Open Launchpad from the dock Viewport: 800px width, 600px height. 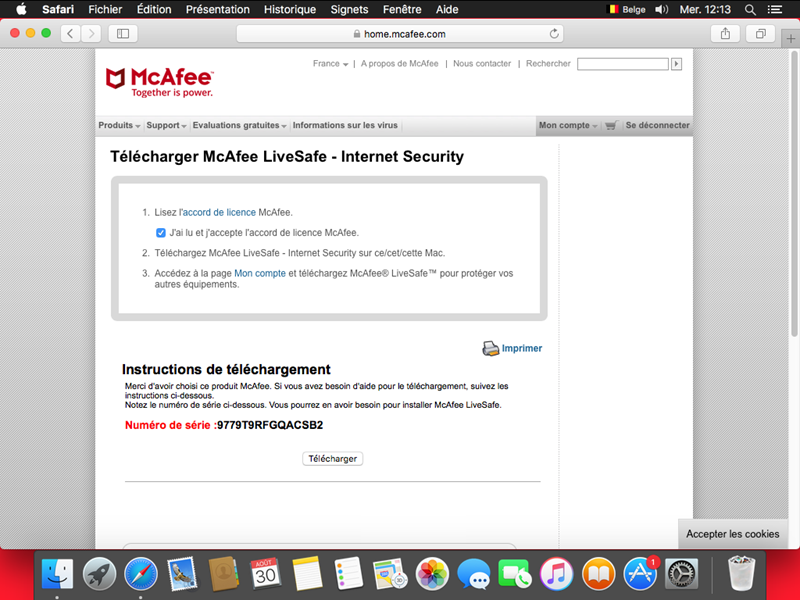click(99, 574)
